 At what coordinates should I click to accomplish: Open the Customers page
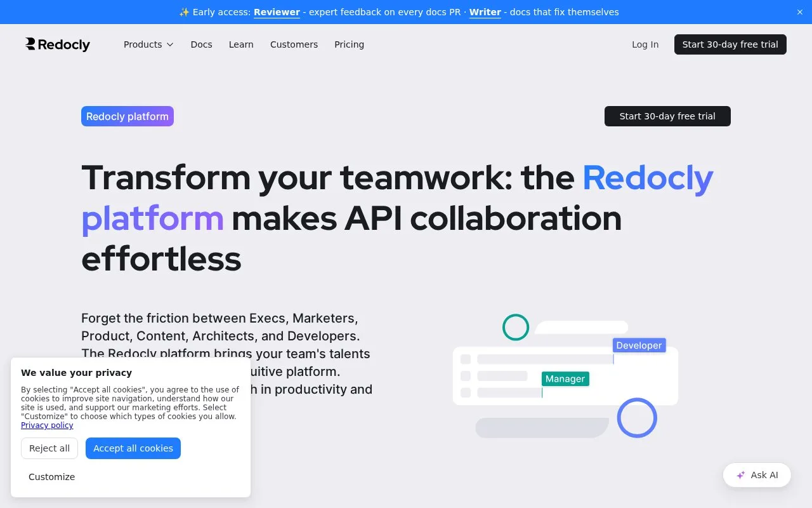click(294, 44)
